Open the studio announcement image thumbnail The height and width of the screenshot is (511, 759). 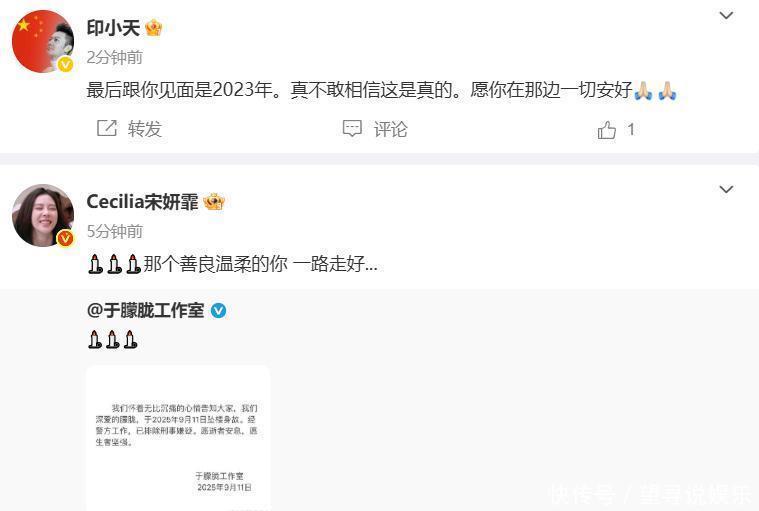(x=178, y=438)
